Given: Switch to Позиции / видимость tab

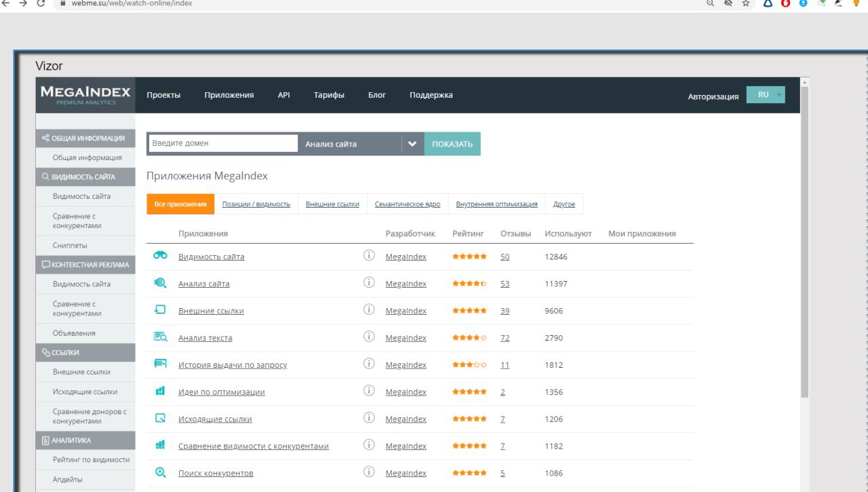Looking at the screenshot, I should point(256,204).
